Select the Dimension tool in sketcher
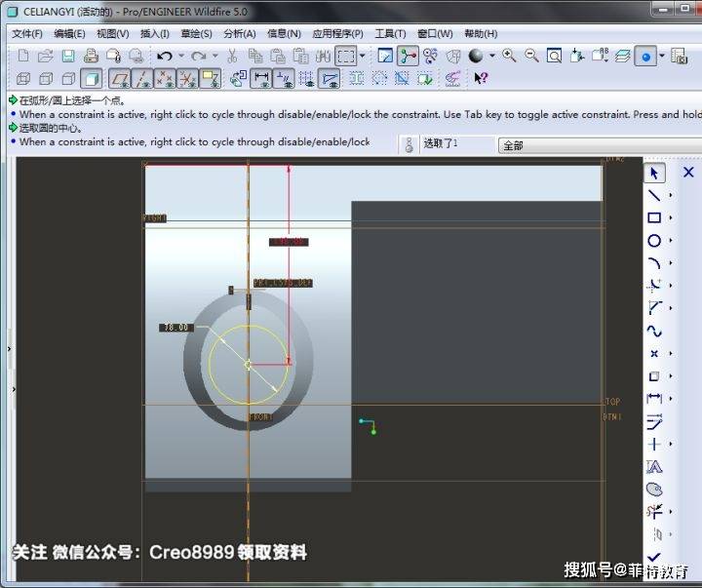The height and width of the screenshot is (588, 702). [x=654, y=398]
